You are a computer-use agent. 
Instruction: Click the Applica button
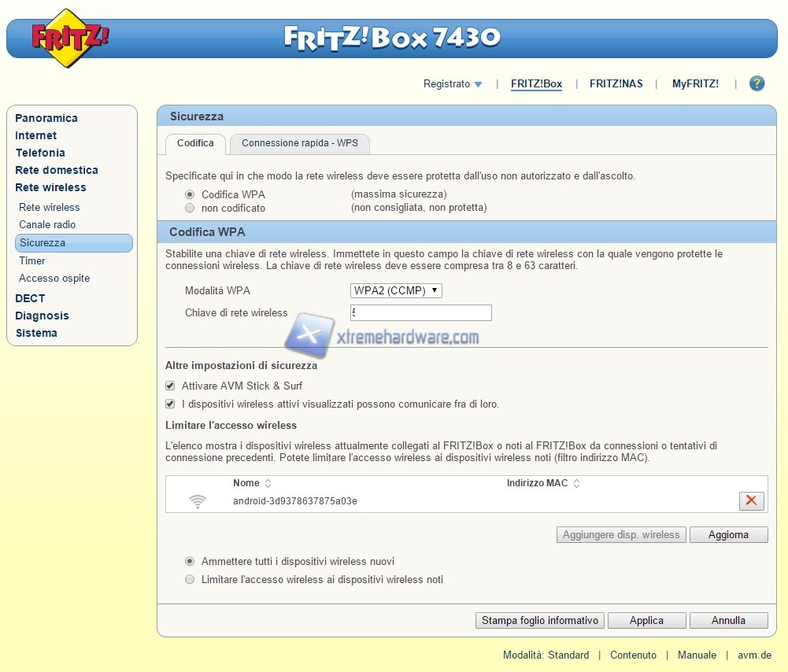(646, 621)
